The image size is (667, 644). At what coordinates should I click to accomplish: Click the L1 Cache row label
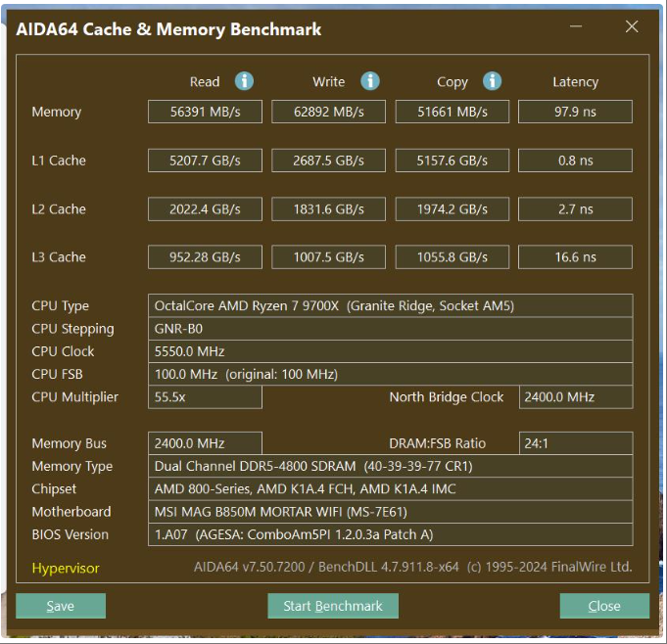point(59,161)
